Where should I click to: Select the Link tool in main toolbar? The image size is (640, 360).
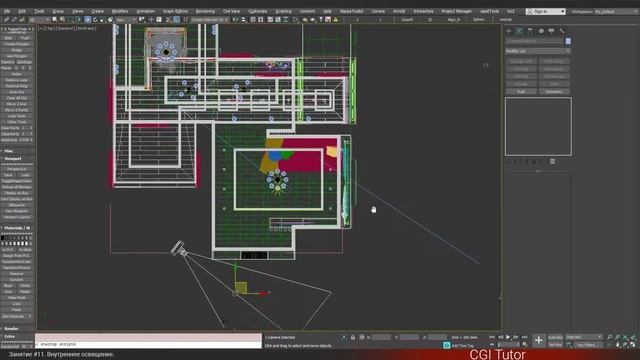[7, 20]
